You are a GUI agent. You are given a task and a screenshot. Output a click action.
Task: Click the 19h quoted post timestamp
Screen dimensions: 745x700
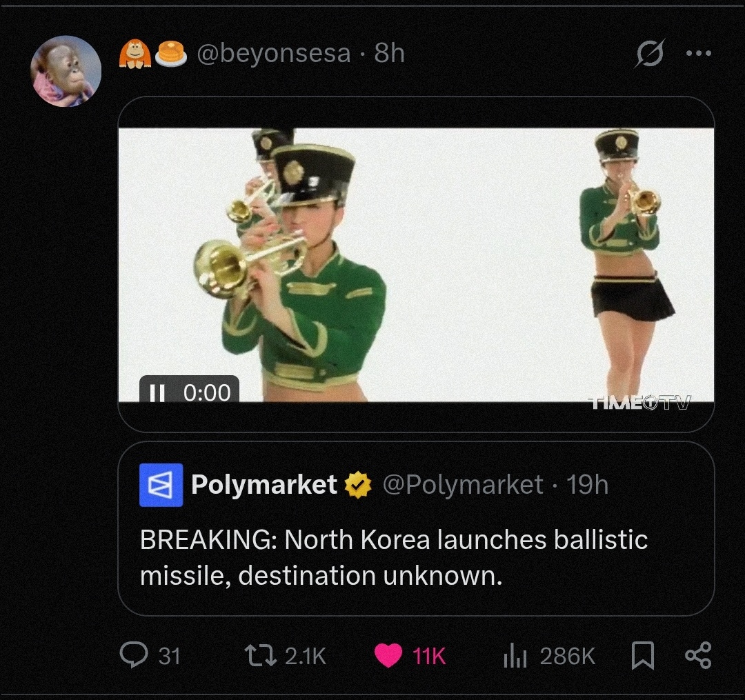588,485
